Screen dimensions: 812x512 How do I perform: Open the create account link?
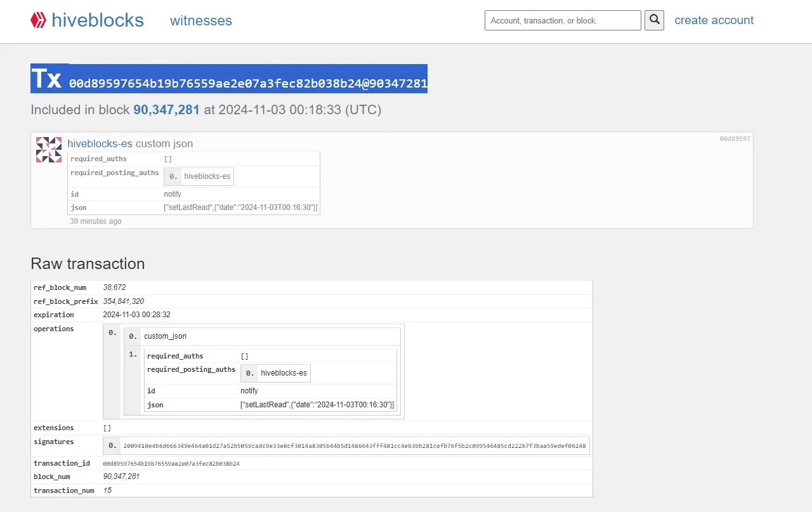[714, 20]
